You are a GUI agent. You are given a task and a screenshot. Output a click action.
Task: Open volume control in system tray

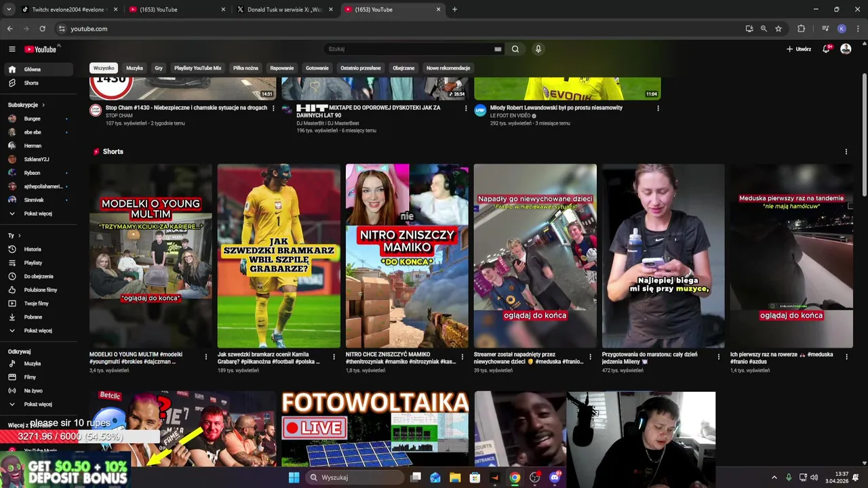point(814,477)
